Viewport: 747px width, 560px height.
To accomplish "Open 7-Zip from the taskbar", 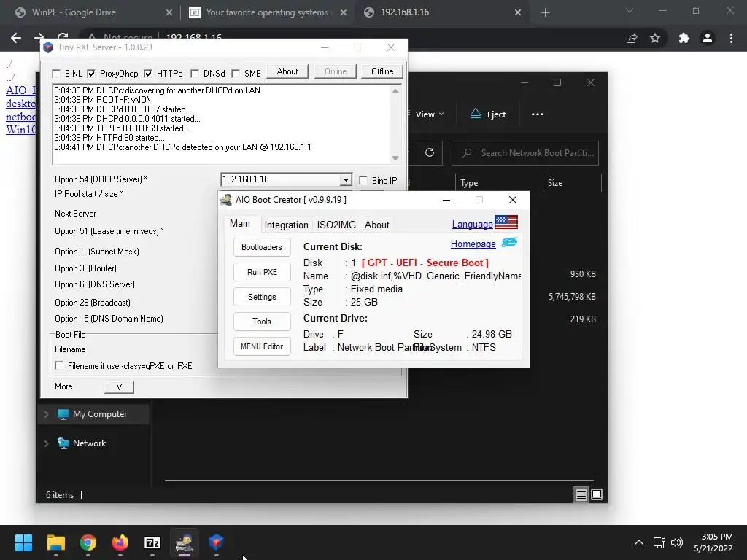I will pyautogui.click(x=152, y=542).
